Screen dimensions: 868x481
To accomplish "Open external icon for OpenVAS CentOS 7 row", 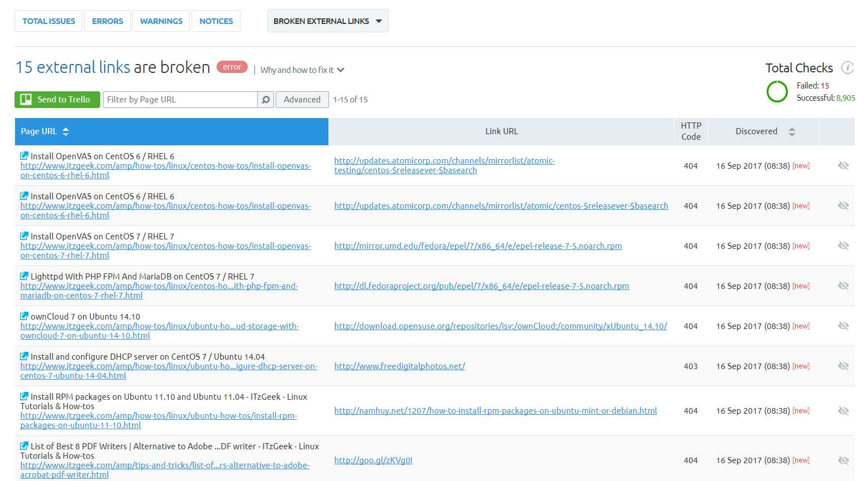I will pyautogui.click(x=24, y=236).
